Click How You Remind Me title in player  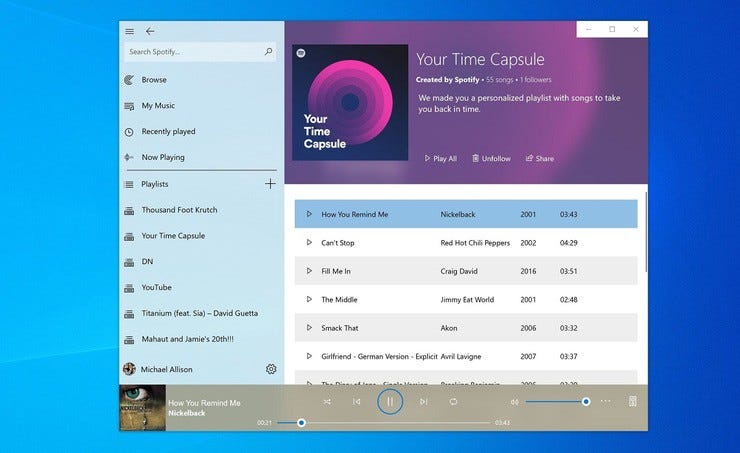click(204, 403)
